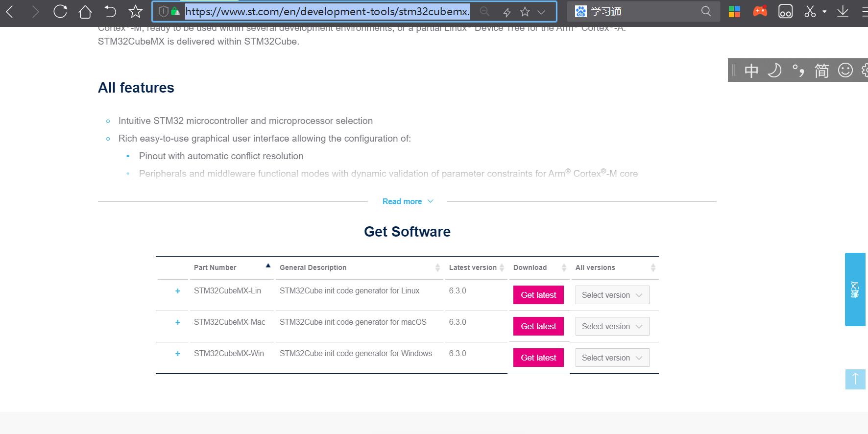
Task: Click the 'Get Software' heading
Action: click(x=407, y=232)
